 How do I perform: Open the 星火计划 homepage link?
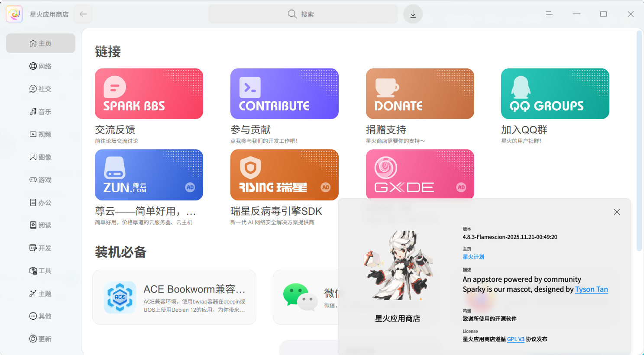click(x=473, y=256)
